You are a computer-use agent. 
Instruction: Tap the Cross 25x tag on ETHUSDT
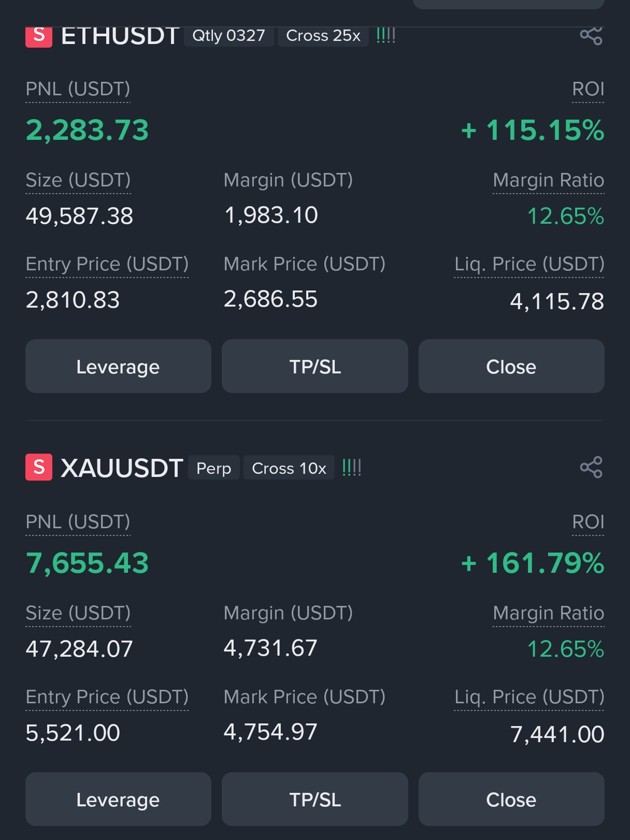[x=323, y=36]
